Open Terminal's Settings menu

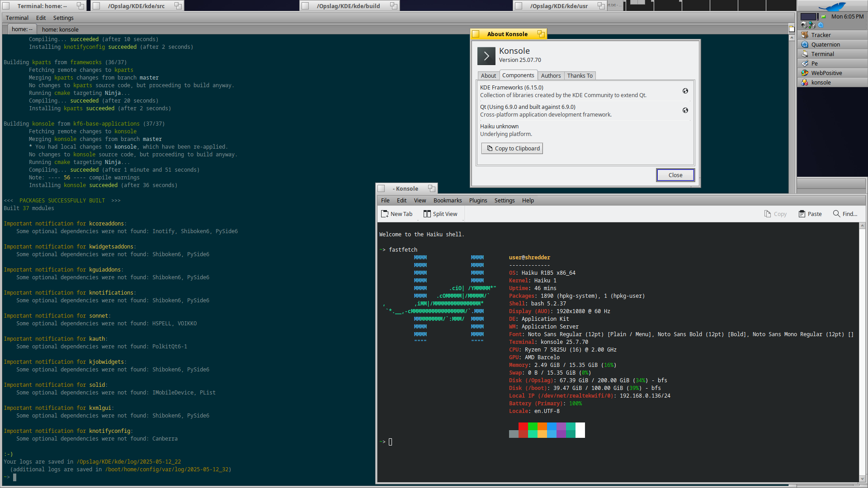click(63, 18)
